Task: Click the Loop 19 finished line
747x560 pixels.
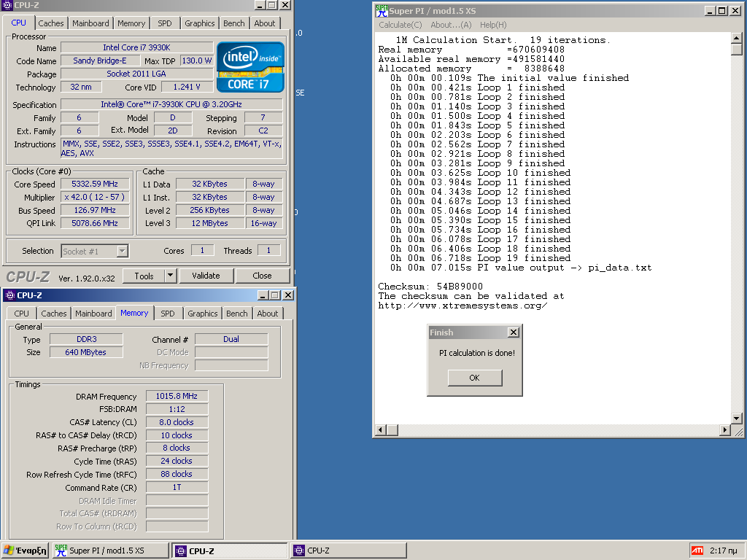Action: tap(480, 258)
